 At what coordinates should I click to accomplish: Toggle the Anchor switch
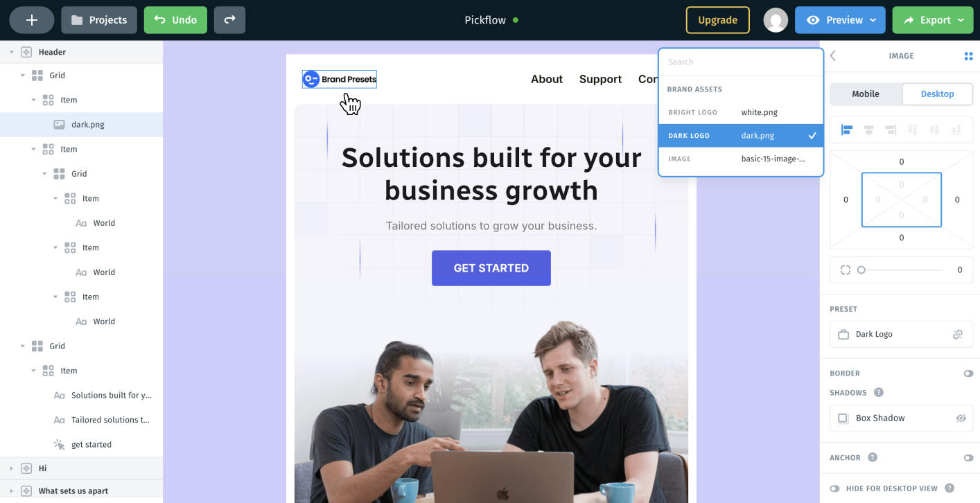point(968,458)
